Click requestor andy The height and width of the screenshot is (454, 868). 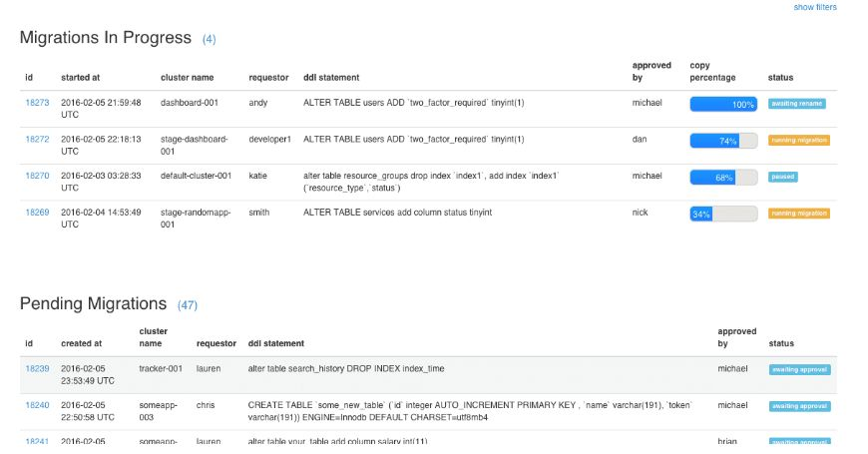point(258,103)
